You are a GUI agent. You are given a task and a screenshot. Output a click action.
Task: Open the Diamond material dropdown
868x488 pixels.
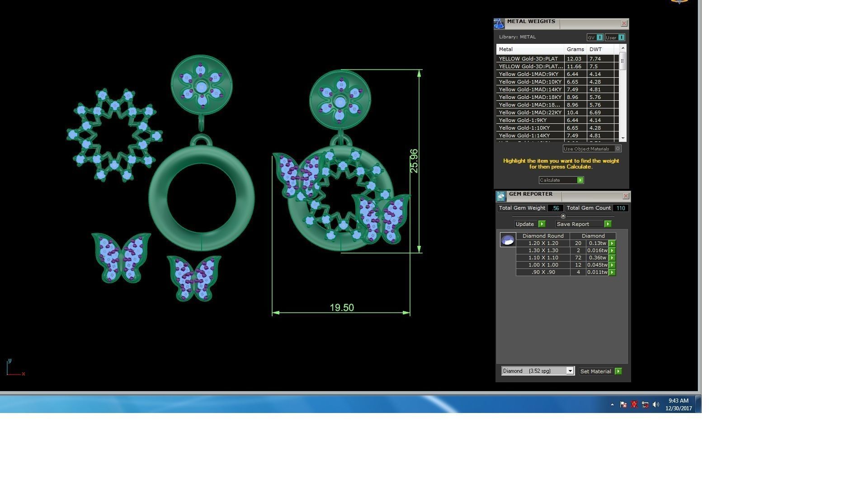pos(570,371)
